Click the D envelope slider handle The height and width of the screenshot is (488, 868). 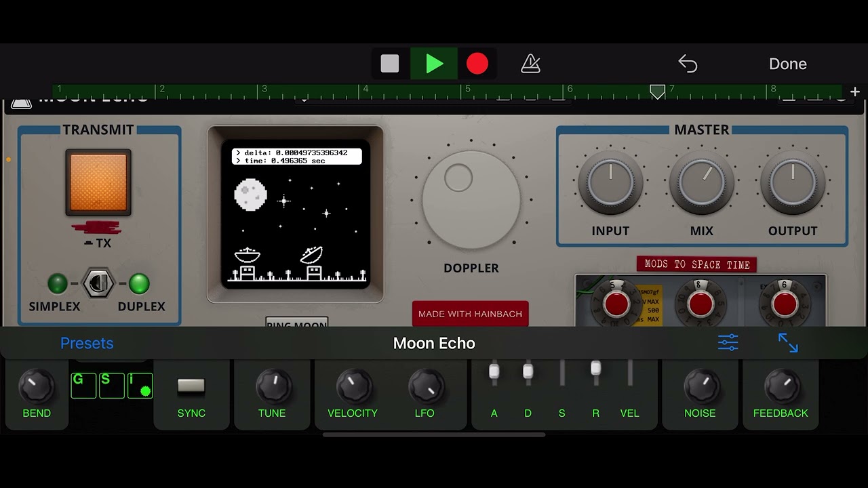pos(528,371)
